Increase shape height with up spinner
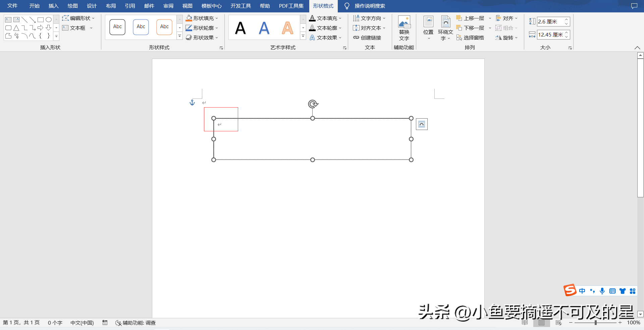This screenshot has width=644, height=330. 567,19
